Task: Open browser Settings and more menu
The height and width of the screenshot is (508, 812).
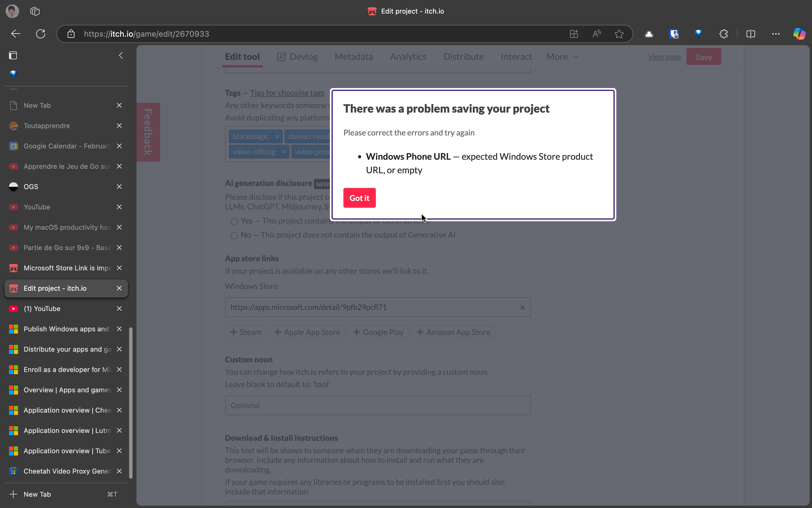Action: (776, 34)
